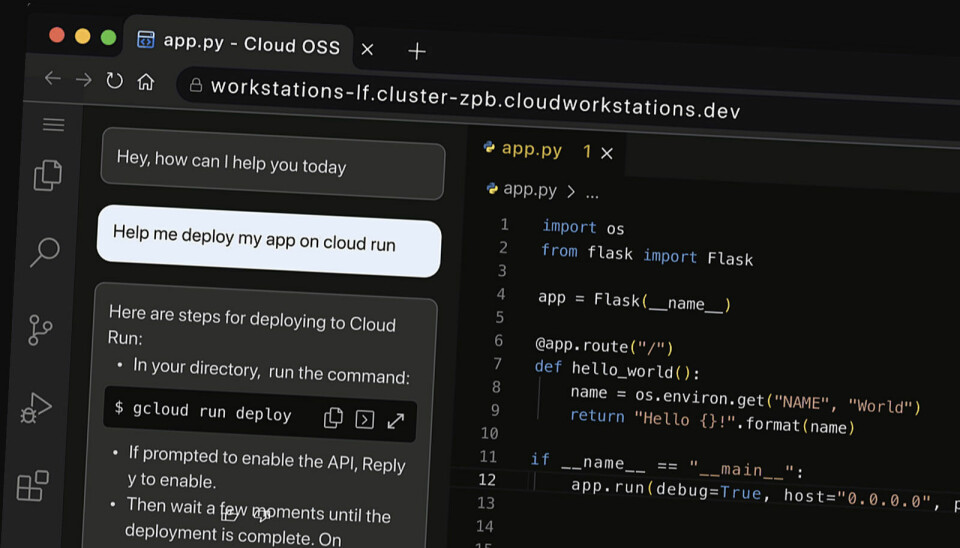Open the Extensions blocks icon
This screenshot has height=548, width=960.
32,486
